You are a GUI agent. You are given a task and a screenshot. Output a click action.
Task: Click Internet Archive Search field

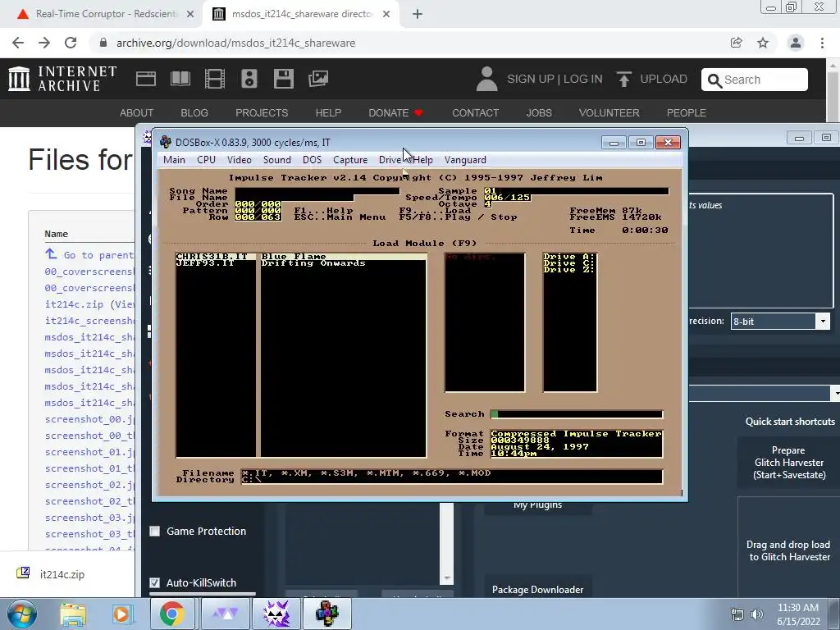(755, 80)
